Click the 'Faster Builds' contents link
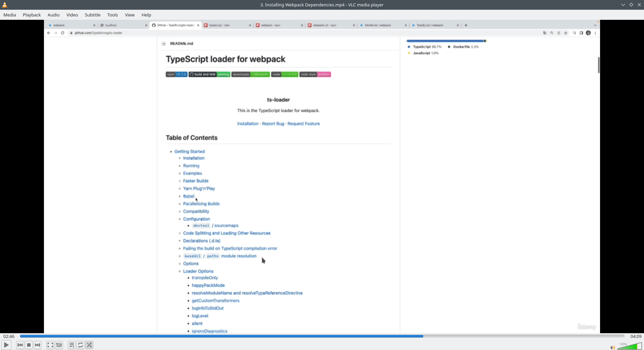644x350 pixels. point(196,181)
